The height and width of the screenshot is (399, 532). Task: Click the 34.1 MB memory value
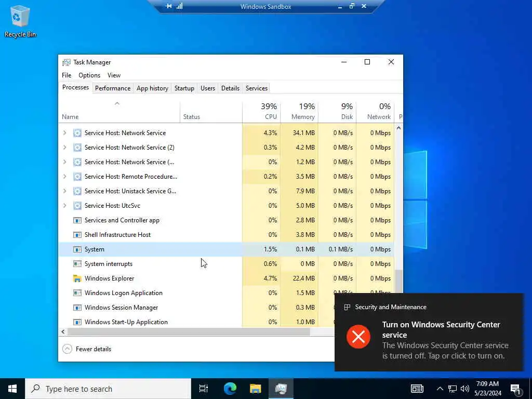pyautogui.click(x=303, y=133)
